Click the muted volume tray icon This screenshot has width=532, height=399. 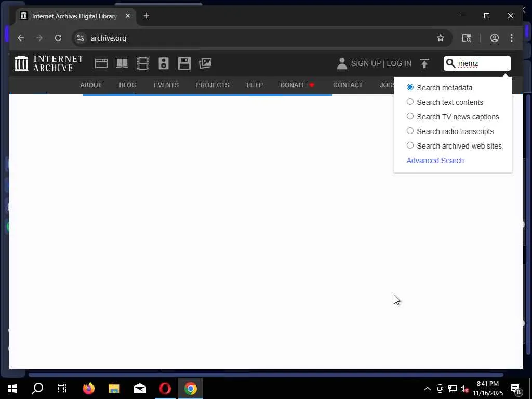click(464, 389)
